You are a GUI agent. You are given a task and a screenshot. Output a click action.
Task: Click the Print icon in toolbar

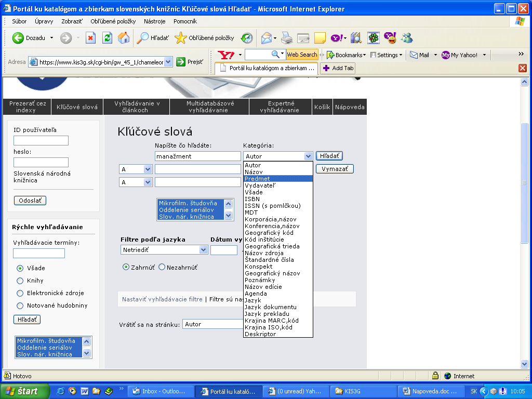coord(287,37)
